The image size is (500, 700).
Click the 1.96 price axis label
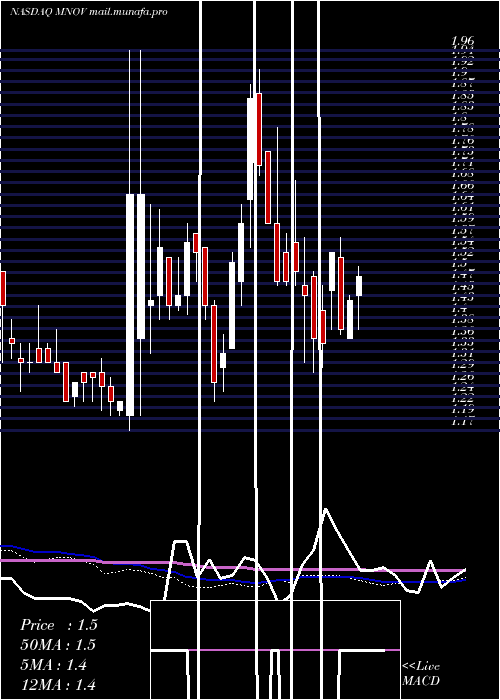click(462, 42)
